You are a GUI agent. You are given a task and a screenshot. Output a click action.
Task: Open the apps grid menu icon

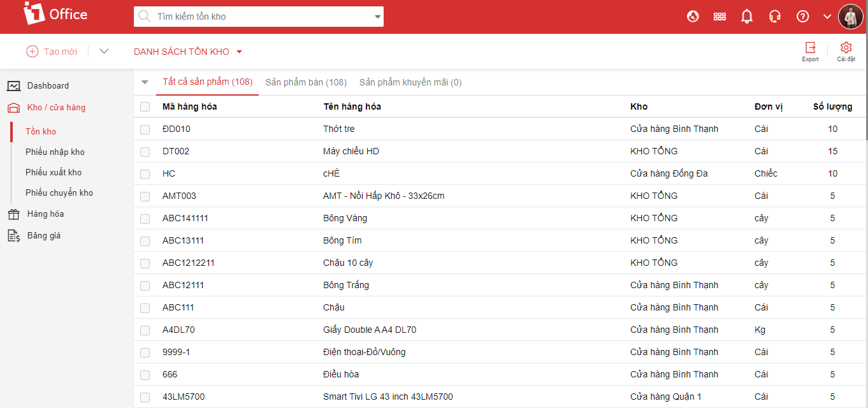click(720, 17)
